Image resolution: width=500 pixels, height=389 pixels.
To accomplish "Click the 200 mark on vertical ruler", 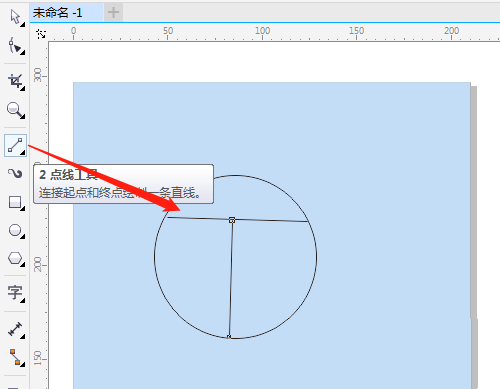I will (38, 264).
